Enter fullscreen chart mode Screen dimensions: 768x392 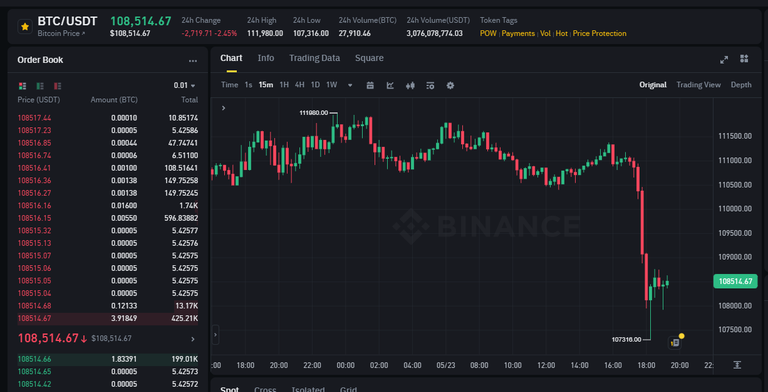click(x=724, y=59)
